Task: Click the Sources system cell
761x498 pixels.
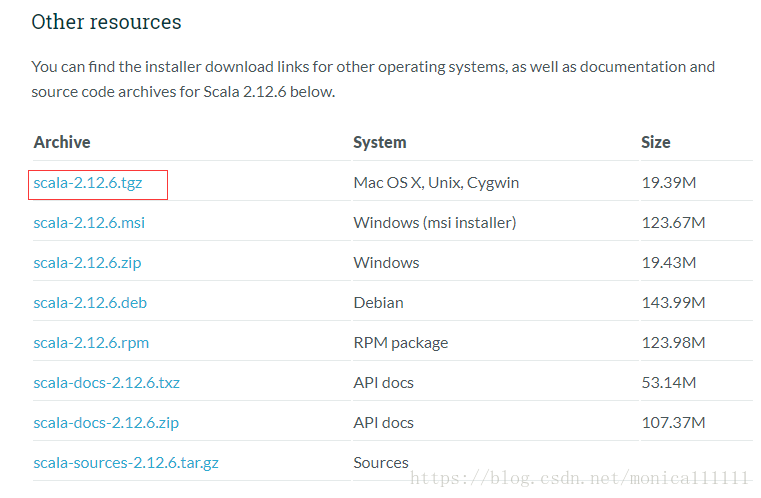Action: point(381,463)
